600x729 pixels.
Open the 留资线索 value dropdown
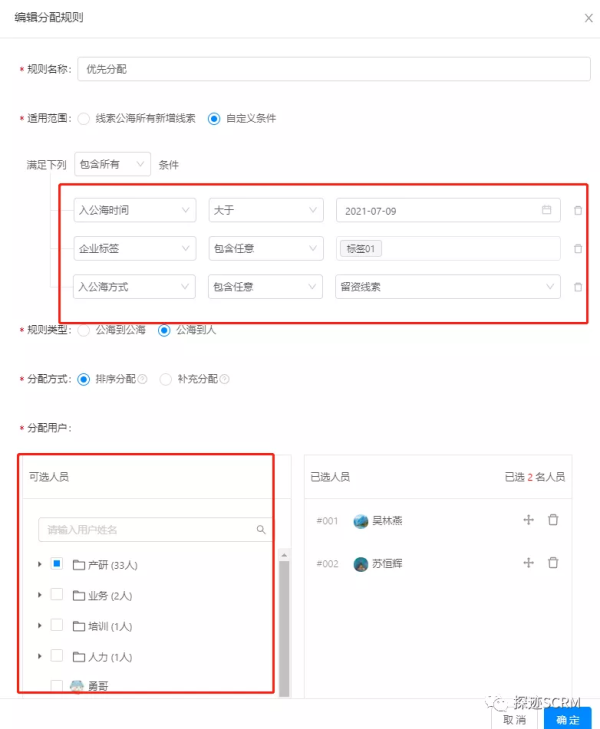pyautogui.click(x=448, y=286)
